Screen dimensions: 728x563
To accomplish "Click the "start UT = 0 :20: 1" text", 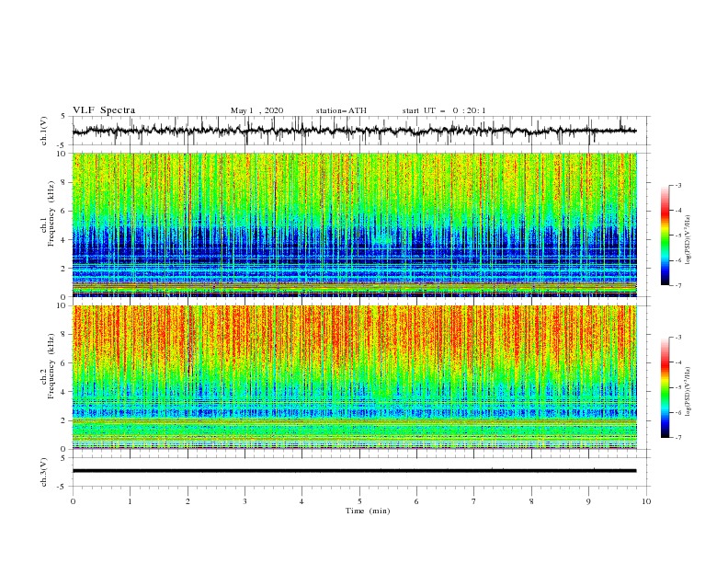I will [x=444, y=110].
